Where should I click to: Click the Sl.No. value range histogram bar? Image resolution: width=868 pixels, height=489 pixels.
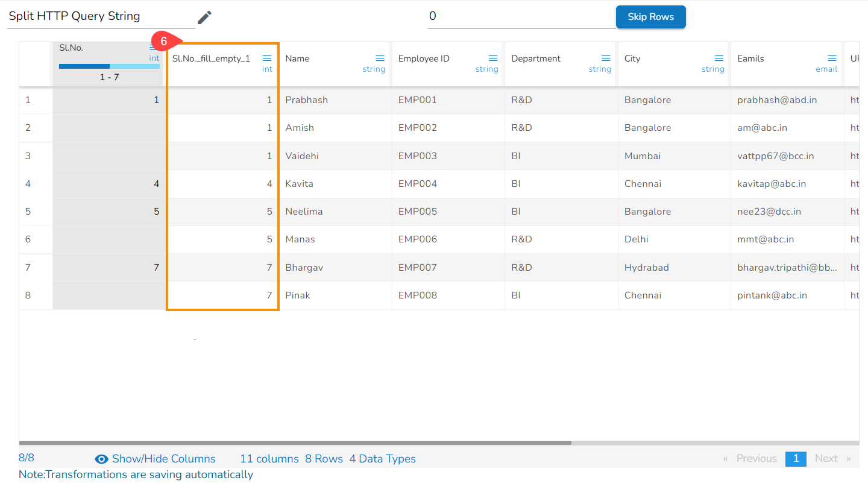(109, 66)
